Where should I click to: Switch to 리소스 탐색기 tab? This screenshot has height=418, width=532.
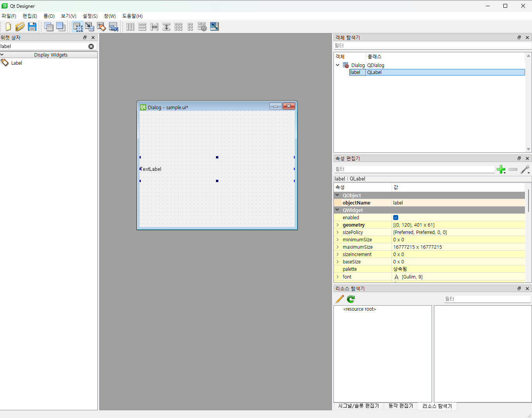pyautogui.click(x=437, y=406)
